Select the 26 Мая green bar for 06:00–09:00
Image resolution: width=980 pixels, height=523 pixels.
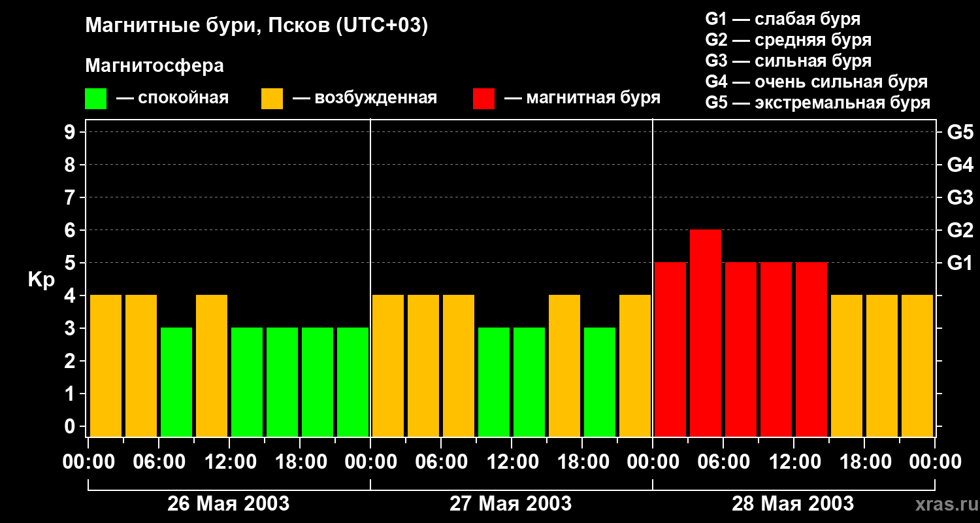(x=176, y=382)
